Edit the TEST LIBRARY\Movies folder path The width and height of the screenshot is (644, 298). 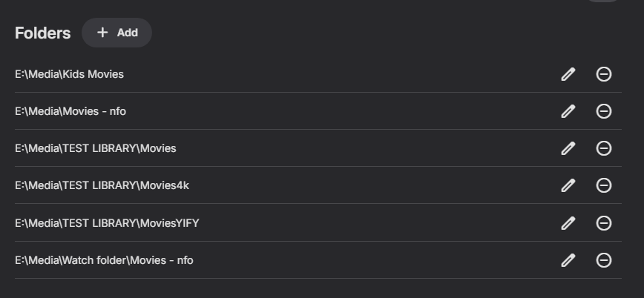[x=568, y=148]
